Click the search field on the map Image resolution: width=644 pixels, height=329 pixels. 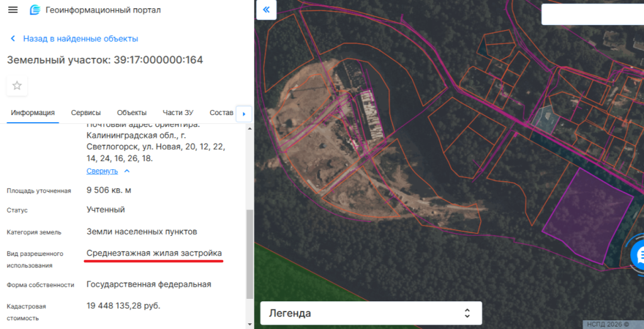[591, 14]
